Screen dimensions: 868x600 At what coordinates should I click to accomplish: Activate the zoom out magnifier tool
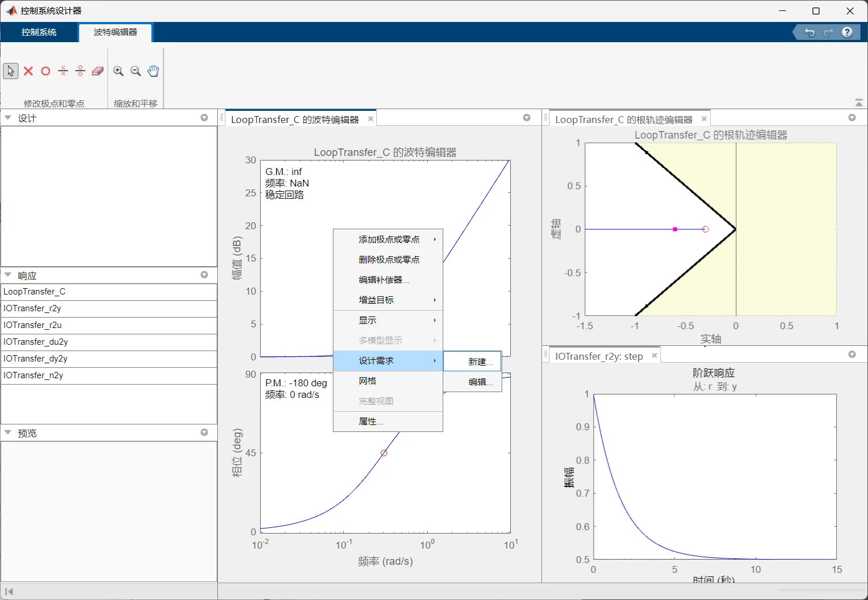(x=136, y=71)
